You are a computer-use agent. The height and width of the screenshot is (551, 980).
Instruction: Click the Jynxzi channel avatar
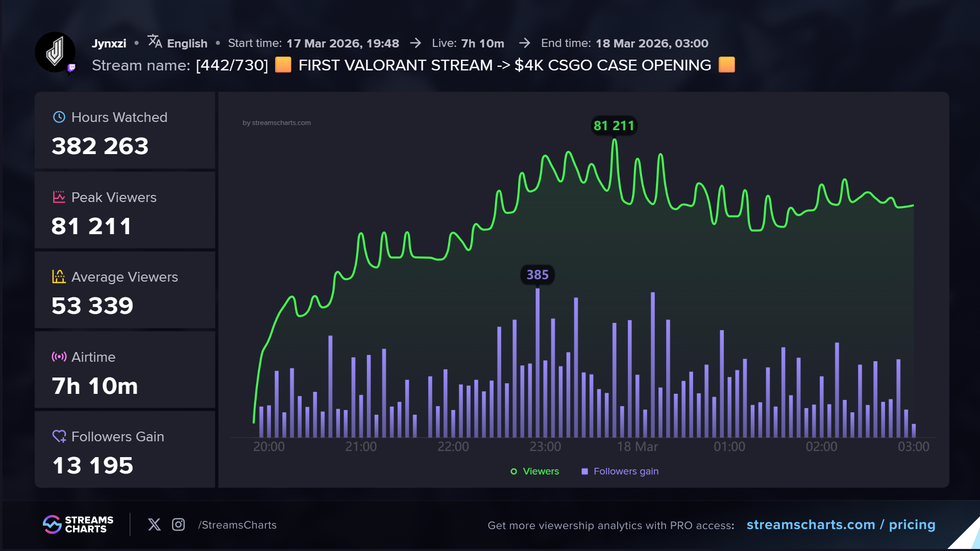point(55,52)
